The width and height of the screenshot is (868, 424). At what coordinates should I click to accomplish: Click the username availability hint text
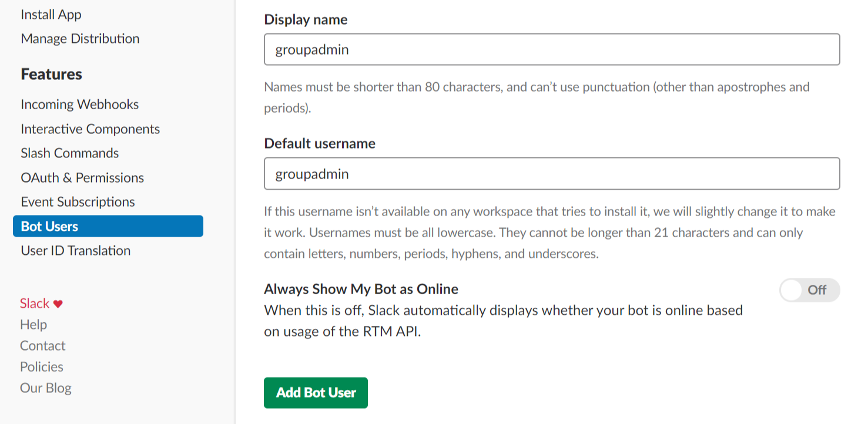549,233
